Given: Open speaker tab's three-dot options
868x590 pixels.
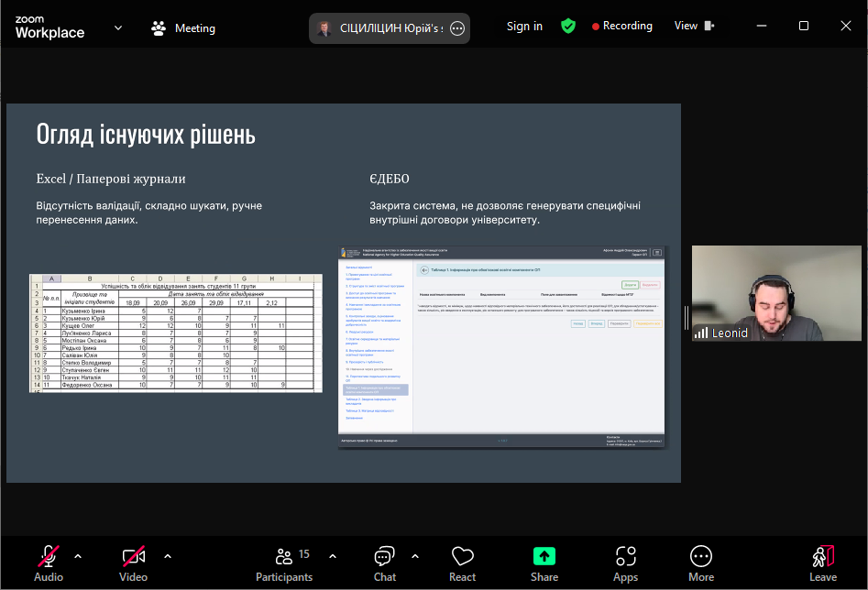Looking at the screenshot, I should pyautogui.click(x=457, y=28).
